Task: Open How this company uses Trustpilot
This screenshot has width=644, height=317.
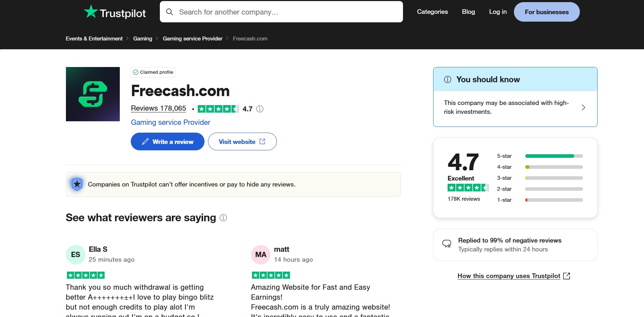Action: pyautogui.click(x=509, y=276)
